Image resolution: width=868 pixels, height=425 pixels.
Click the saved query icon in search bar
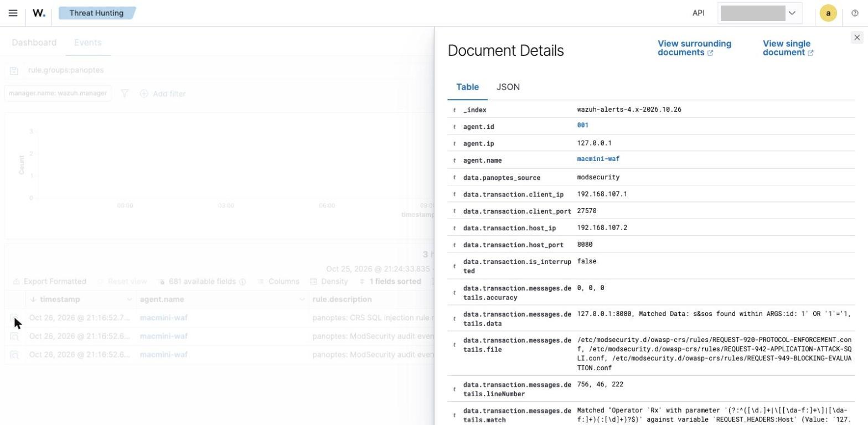click(x=14, y=70)
